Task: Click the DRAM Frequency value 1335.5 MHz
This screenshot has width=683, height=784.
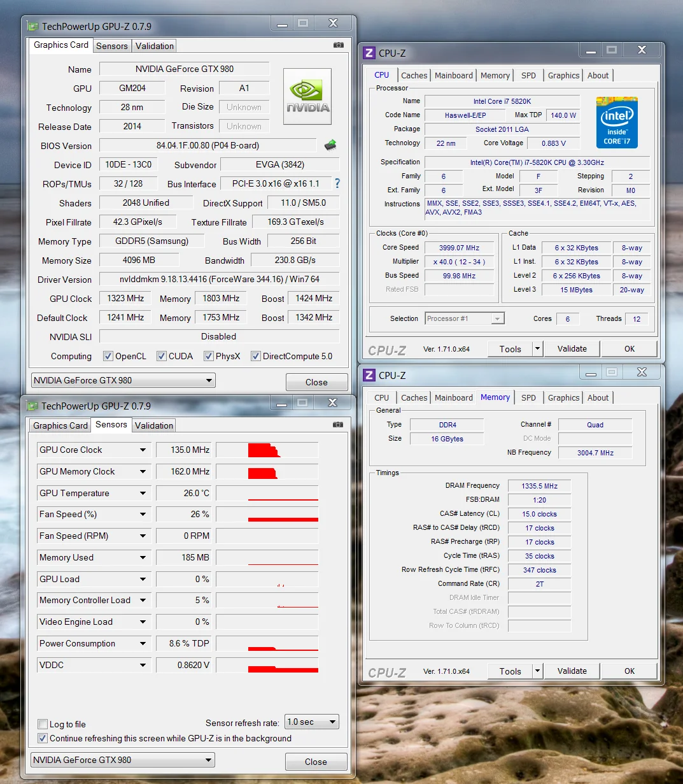Action: 539,486
